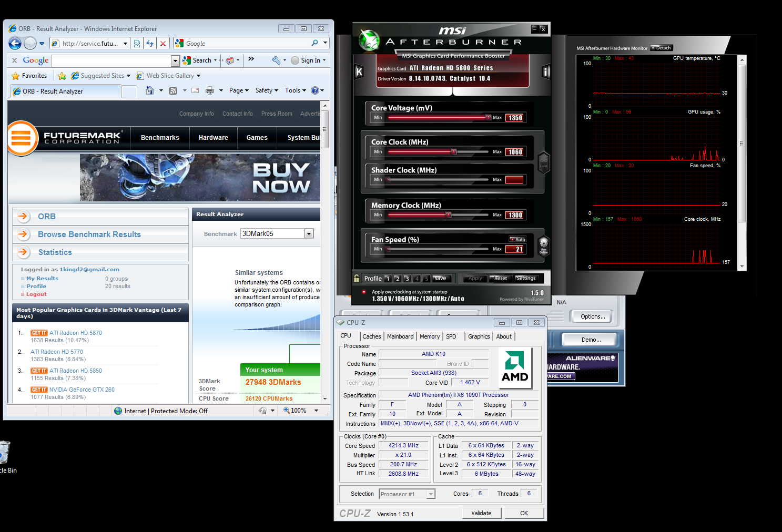Refresh the page in Internet Explorer
Viewport: 782px width, 532px height.
(x=150, y=44)
